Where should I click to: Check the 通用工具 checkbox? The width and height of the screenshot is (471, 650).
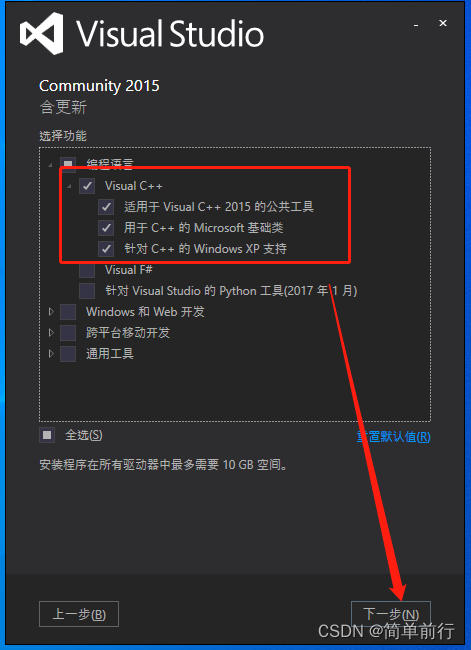coord(68,354)
